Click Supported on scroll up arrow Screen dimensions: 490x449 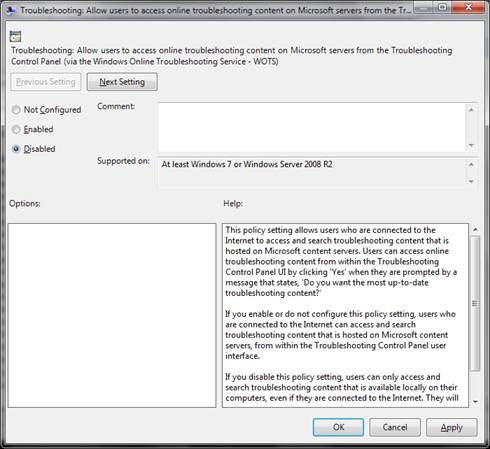[x=471, y=164]
